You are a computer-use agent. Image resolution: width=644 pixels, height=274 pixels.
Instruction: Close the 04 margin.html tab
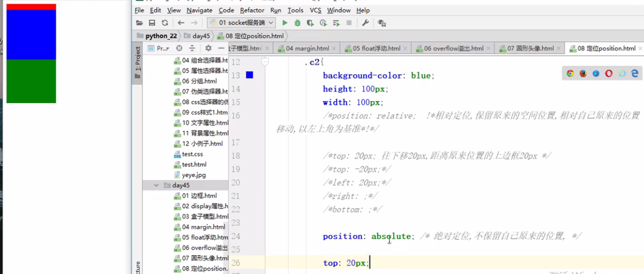pyautogui.click(x=334, y=49)
